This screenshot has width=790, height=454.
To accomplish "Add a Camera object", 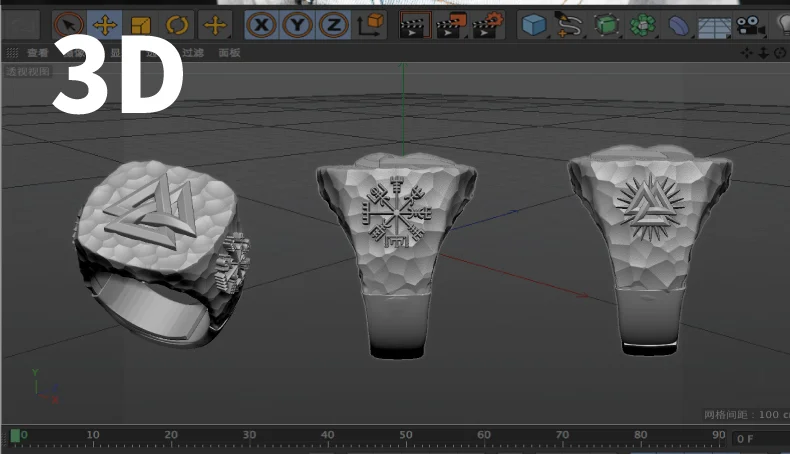I will point(750,25).
